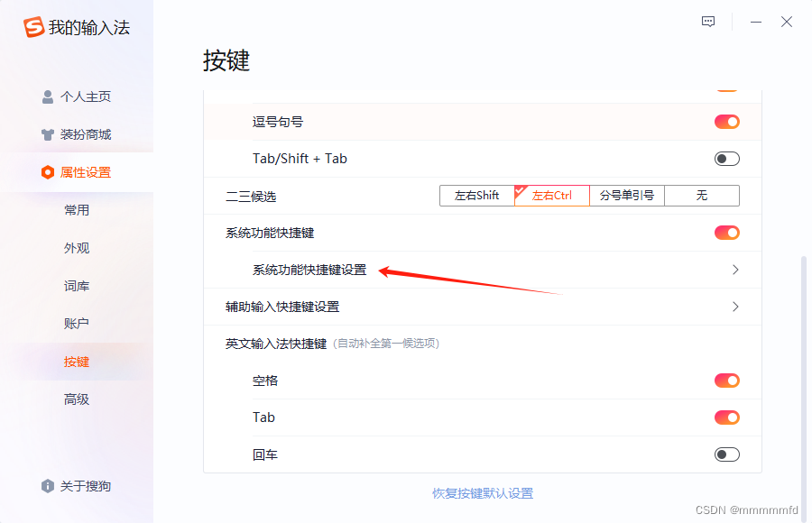Switch to 常用 settings tab
Viewport: 812px width, 523px height.
tap(77, 210)
